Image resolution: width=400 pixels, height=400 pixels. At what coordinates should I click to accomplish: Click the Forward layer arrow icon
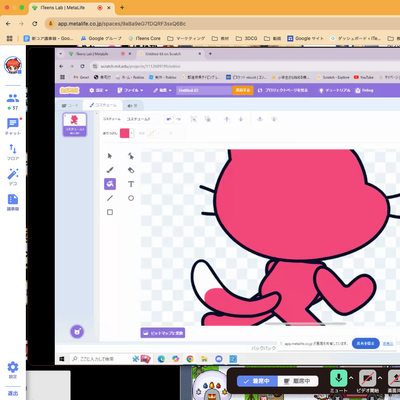(227, 119)
